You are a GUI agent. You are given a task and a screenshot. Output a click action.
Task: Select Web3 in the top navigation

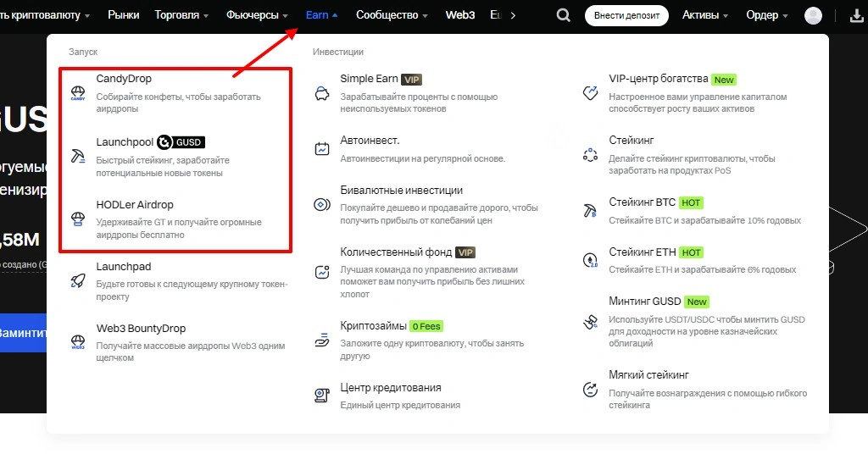pyautogui.click(x=460, y=15)
